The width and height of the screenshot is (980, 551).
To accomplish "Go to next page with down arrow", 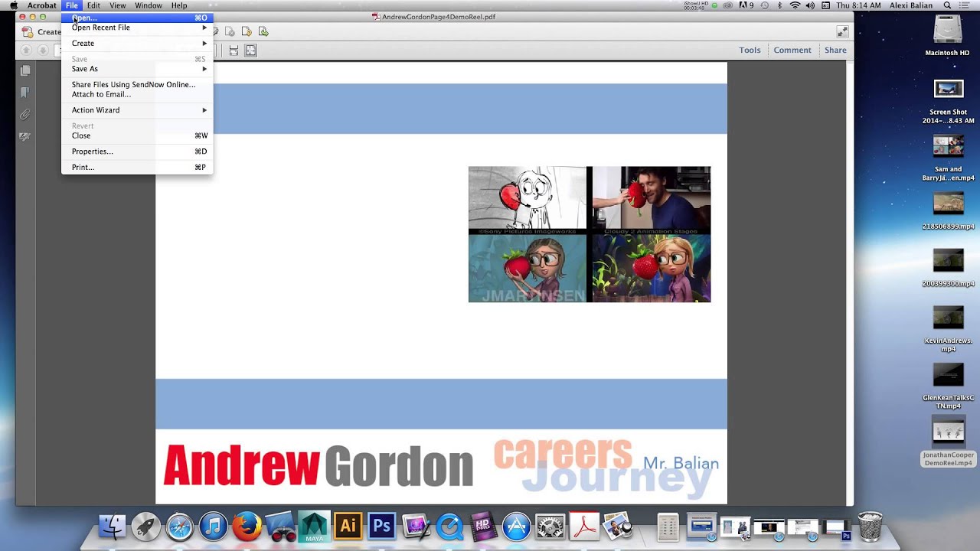I will [43, 51].
